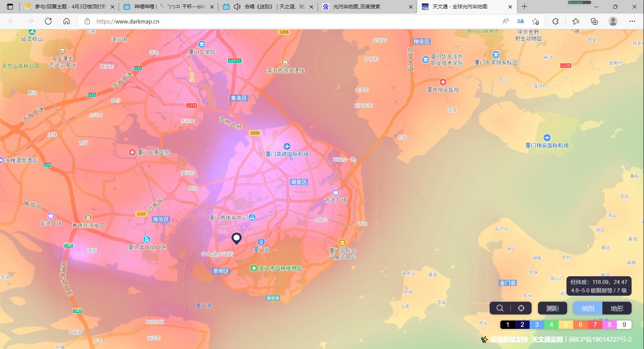The image size is (644, 349).
Task: Open the collections icon
Action: pyautogui.click(x=594, y=21)
